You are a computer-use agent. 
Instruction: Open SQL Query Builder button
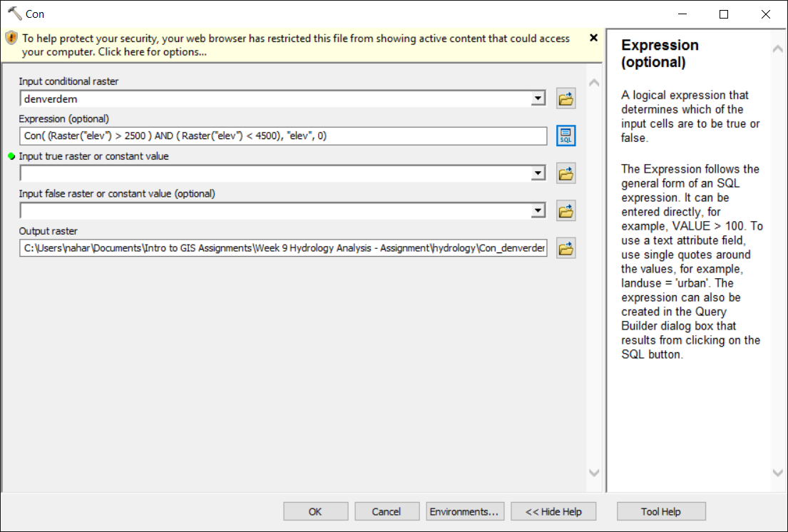click(566, 135)
